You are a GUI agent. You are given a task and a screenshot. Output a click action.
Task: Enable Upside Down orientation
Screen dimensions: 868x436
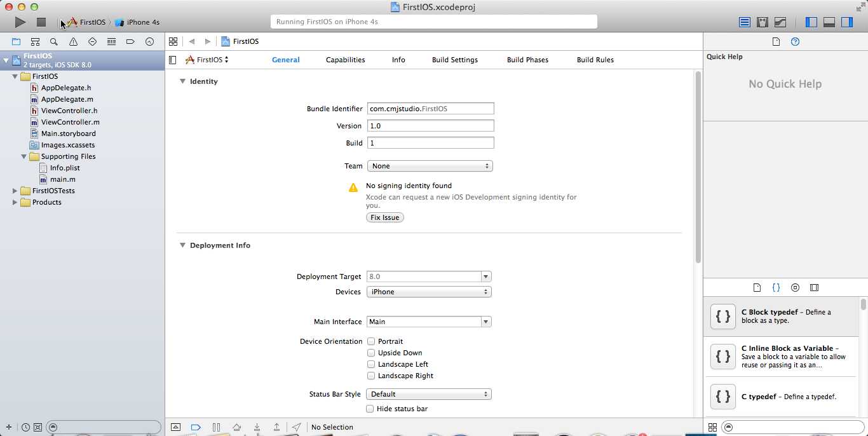click(x=371, y=353)
